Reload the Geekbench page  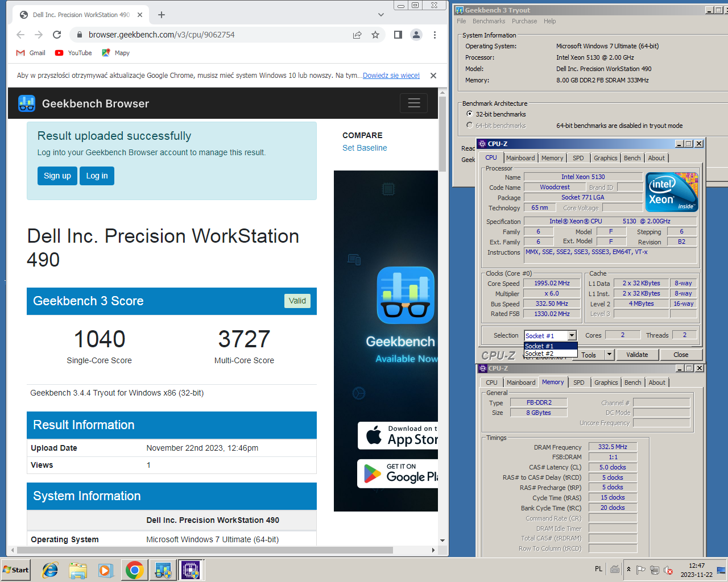click(57, 35)
